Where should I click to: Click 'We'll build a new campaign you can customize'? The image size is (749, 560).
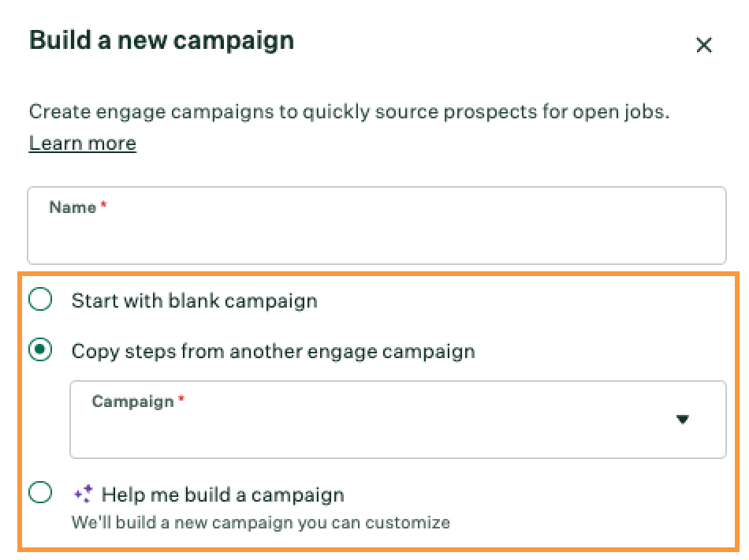(261, 522)
